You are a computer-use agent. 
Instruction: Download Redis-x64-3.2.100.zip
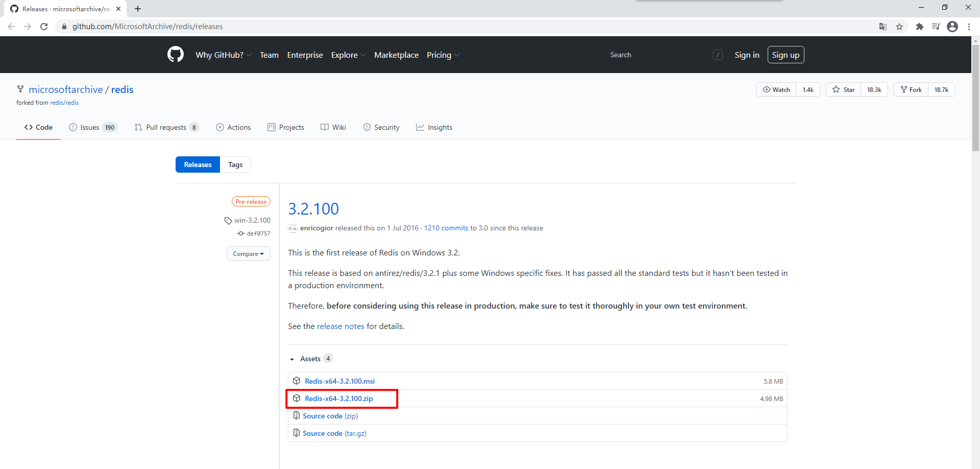(339, 398)
